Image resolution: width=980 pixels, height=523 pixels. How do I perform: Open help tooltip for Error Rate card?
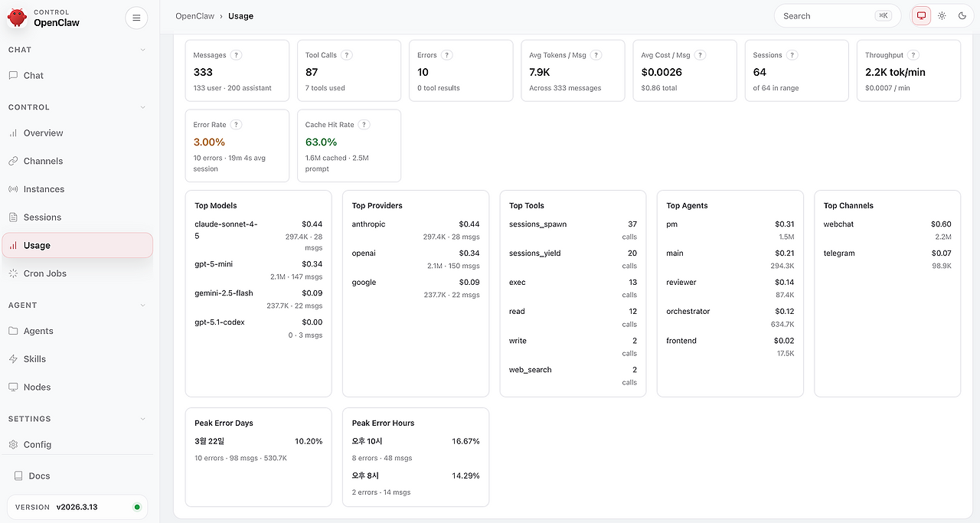236,125
